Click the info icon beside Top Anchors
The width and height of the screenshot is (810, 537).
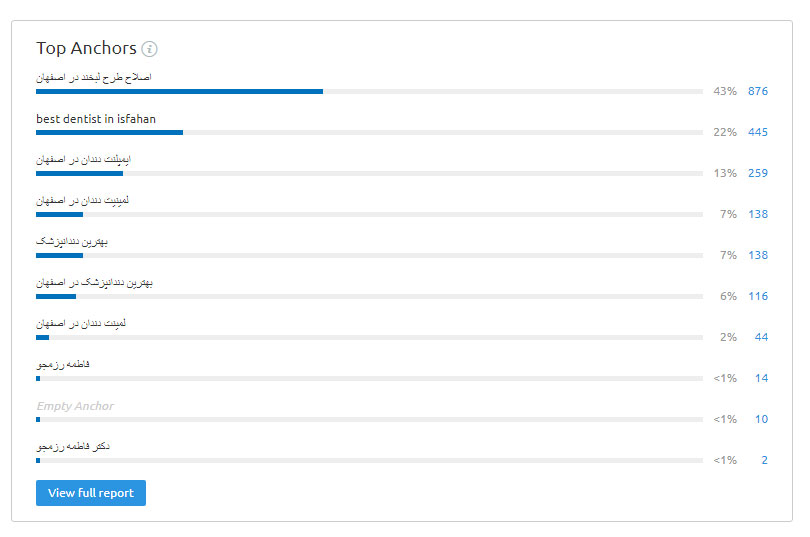coord(149,49)
